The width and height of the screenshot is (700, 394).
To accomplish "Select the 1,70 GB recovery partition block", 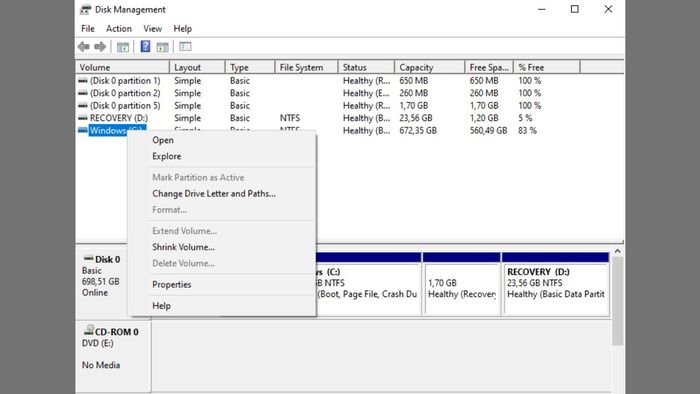I will click(462, 284).
